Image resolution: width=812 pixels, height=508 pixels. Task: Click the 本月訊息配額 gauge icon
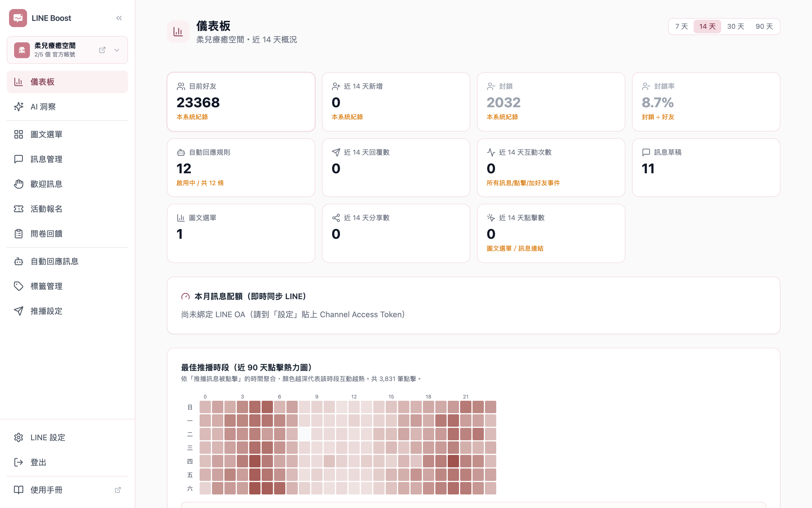[x=186, y=296]
